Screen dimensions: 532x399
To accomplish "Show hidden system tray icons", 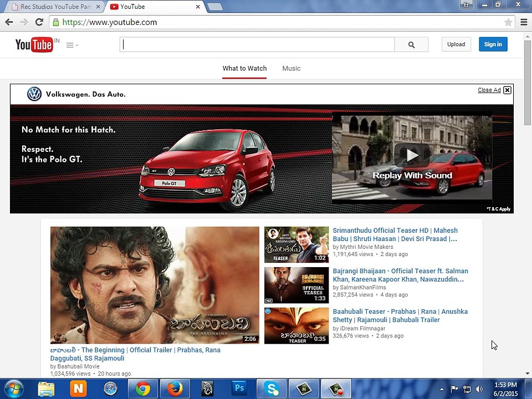I will coord(442,389).
